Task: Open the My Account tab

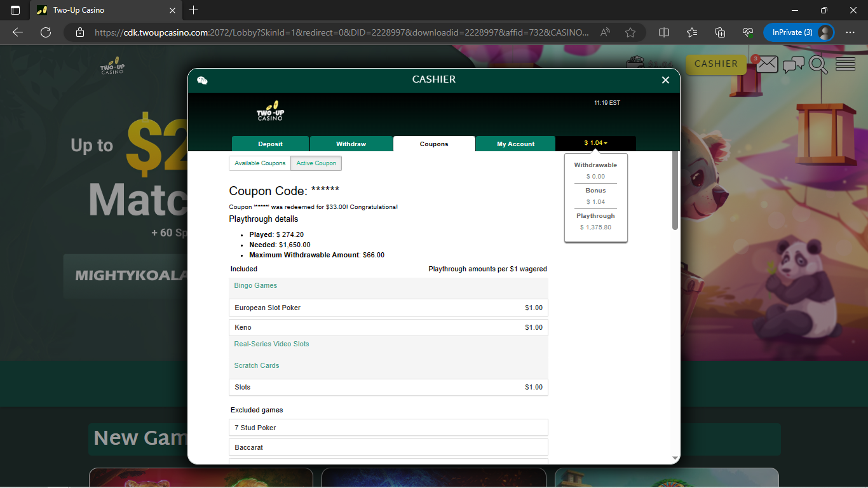Action: 515,144
